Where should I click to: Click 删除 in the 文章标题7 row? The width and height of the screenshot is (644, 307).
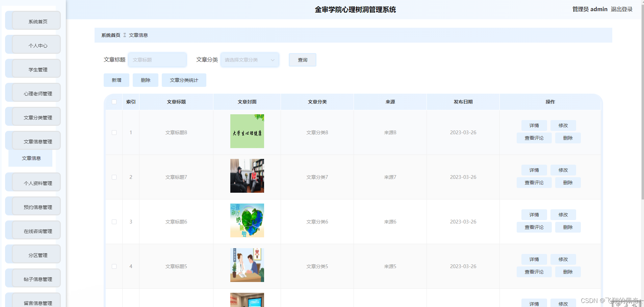(x=568, y=183)
